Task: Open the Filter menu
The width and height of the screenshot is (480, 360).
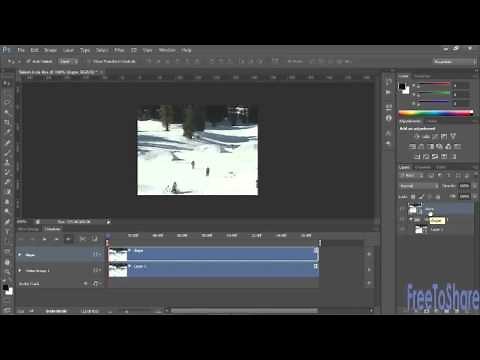Action: pos(119,50)
